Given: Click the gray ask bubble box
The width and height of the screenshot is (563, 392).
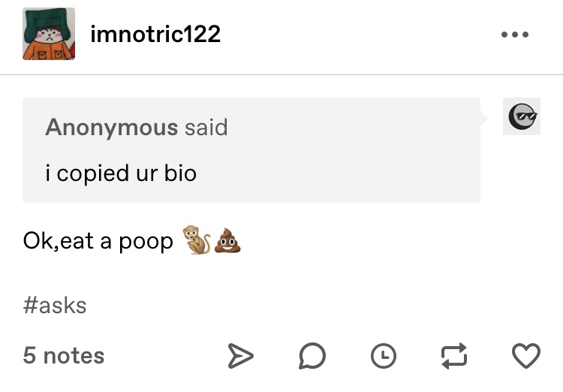Looking at the screenshot, I should tap(251, 150).
